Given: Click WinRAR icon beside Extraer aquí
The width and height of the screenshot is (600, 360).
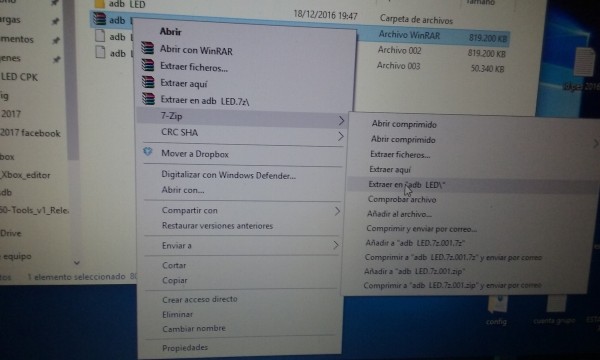Looking at the screenshot, I should pos(148,82).
